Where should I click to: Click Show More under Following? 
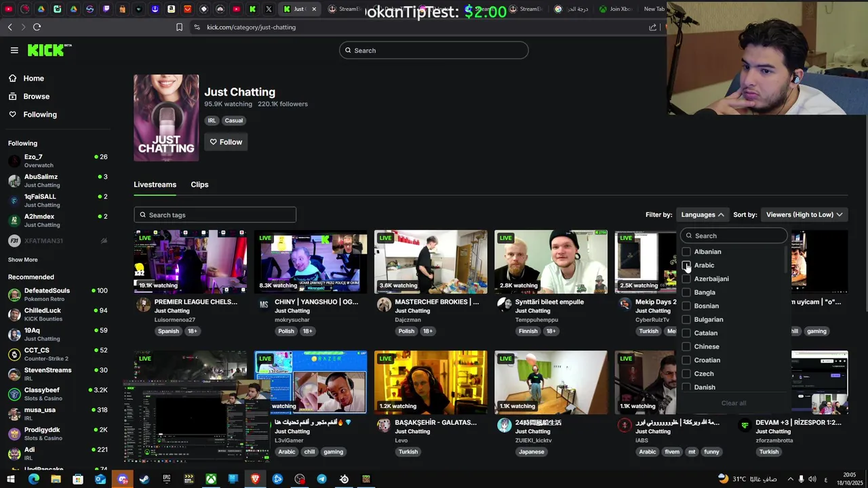point(23,260)
